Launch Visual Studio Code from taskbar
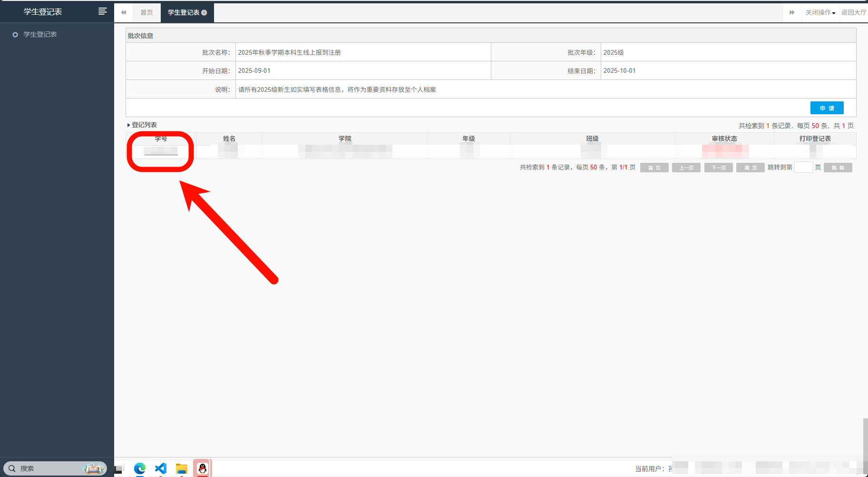The image size is (868, 477). (161, 468)
